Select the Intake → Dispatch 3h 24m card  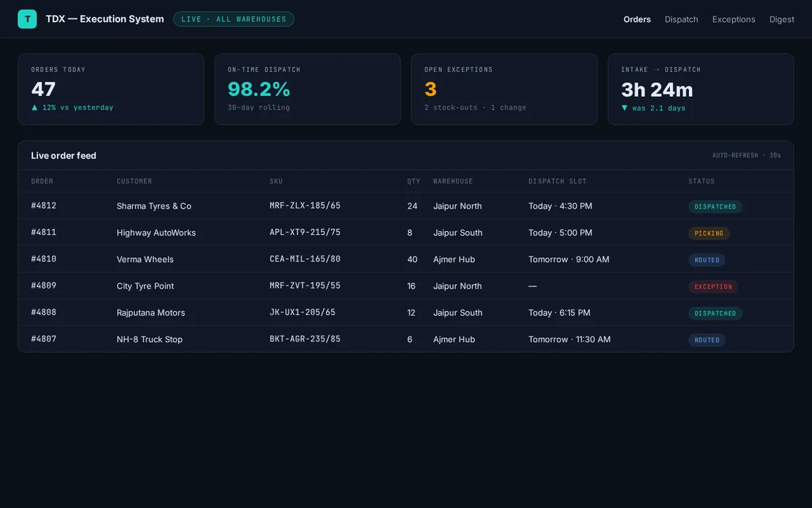[701, 89]
